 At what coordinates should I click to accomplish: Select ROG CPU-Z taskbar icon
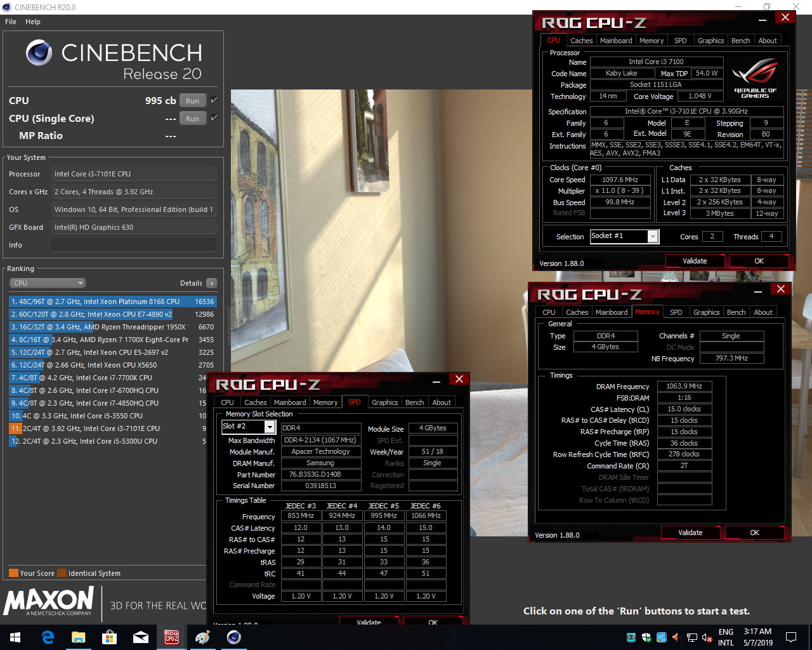[172, 637]
